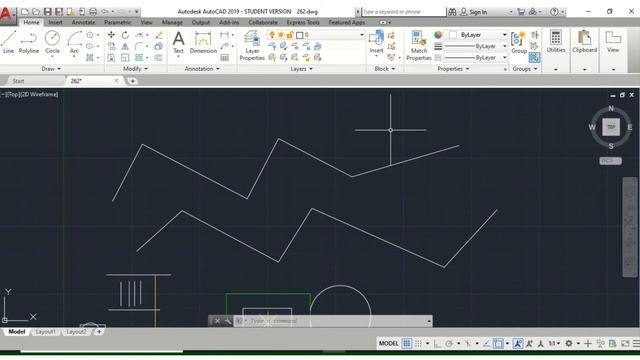Toggle MODEL space button

click(x=389, y=344)
